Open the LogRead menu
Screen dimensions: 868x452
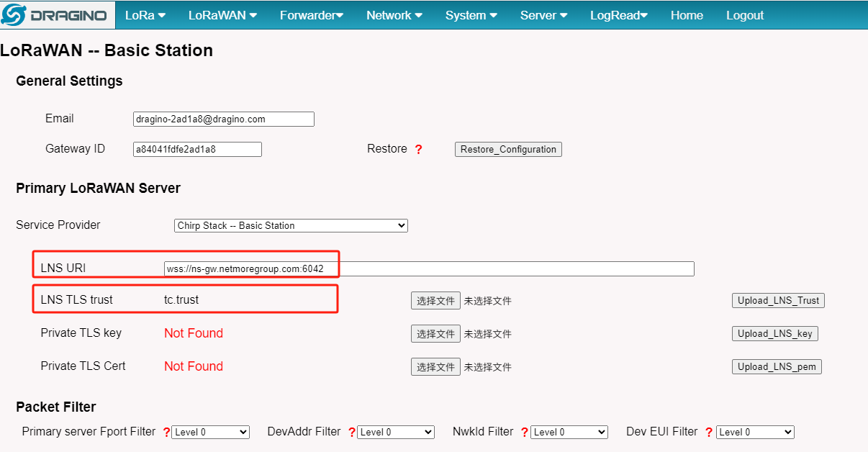point(619,15)
